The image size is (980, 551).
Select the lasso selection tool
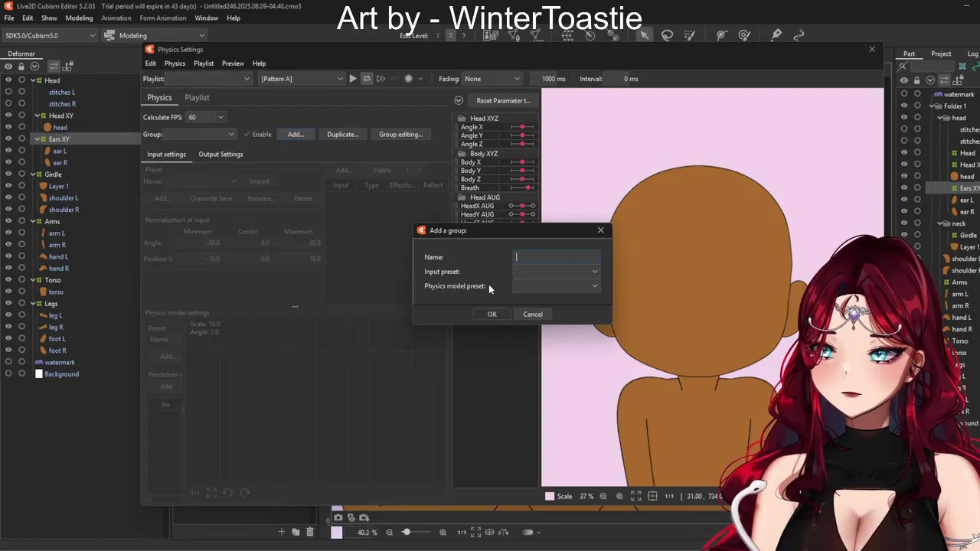coord(667,35)
